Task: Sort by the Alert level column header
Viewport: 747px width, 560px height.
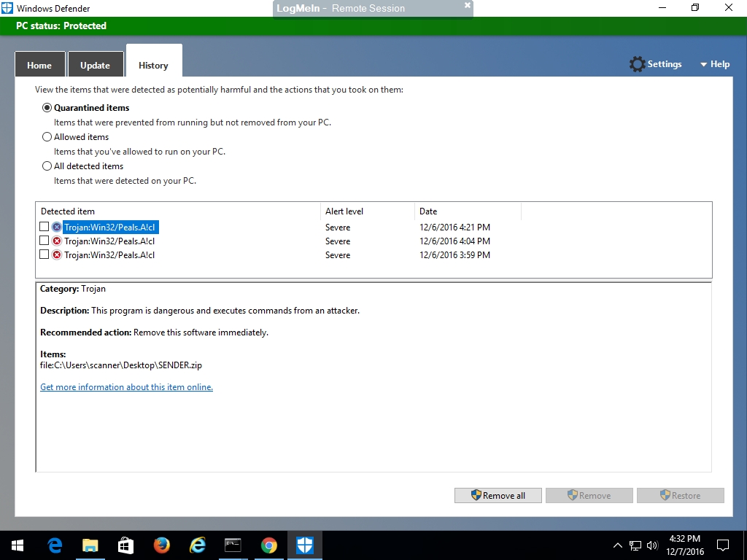Action: (368, 211)
